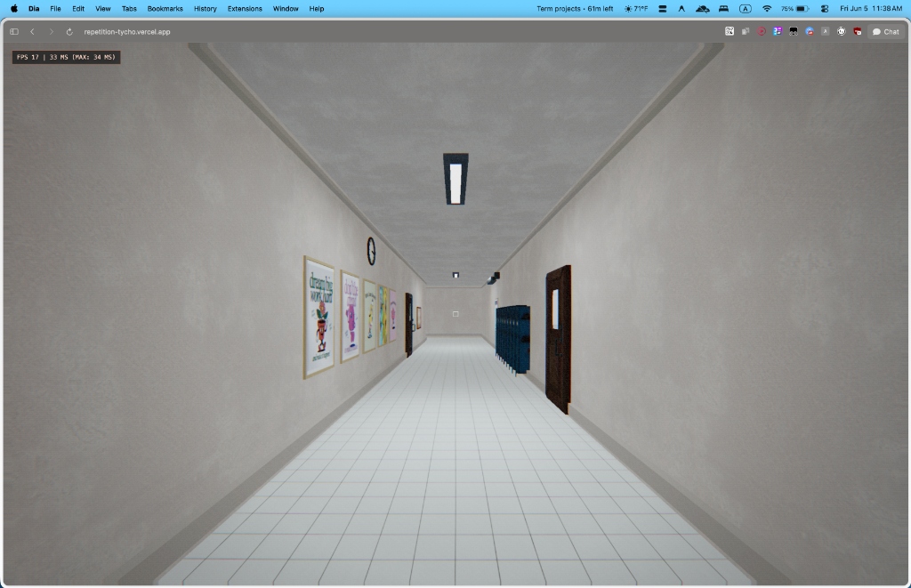This screenshot has height=588, width=911.
Task: Click the red shield extension icon
Action: pos(858,31)
